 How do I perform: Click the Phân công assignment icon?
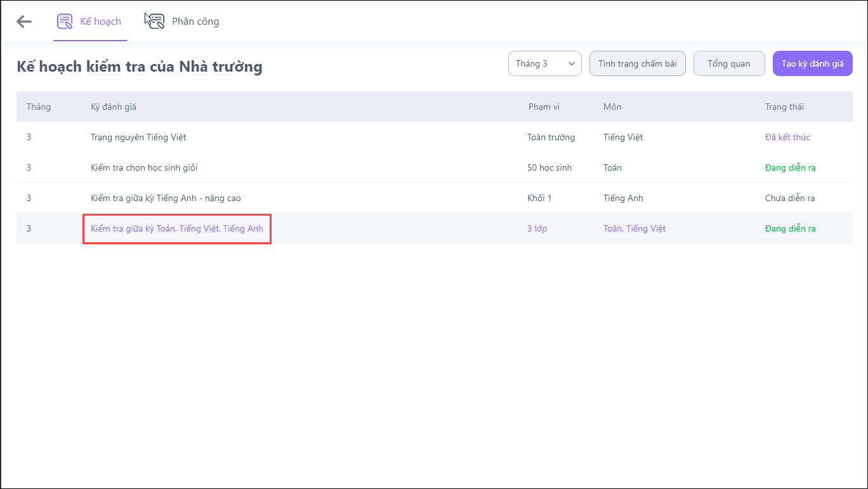pos(155,22)
